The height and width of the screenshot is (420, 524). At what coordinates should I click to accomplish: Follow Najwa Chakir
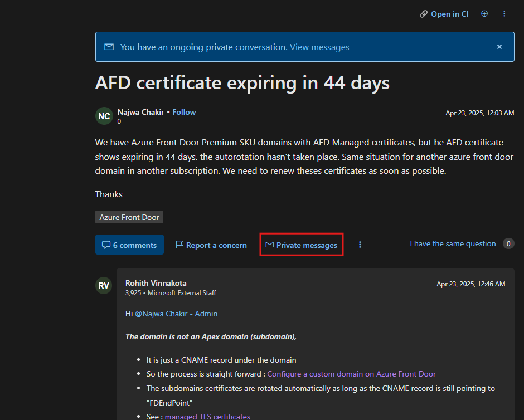[184, 112]
